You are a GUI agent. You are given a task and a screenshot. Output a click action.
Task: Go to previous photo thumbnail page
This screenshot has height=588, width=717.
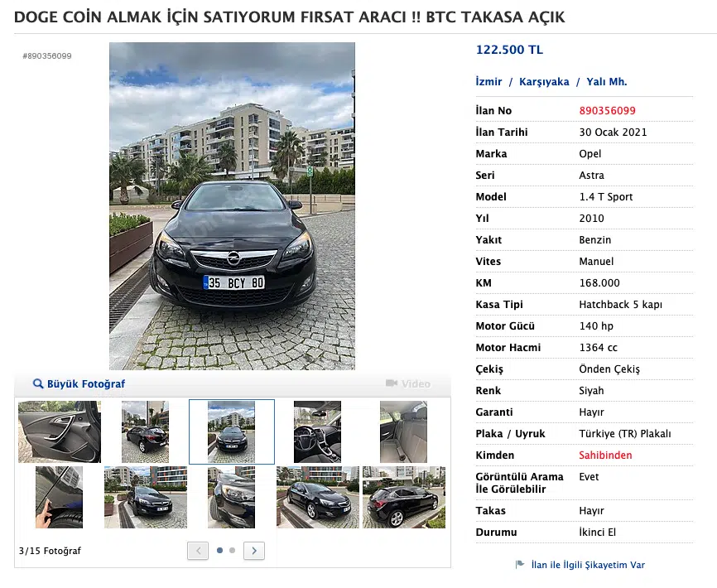coord(198,550)
